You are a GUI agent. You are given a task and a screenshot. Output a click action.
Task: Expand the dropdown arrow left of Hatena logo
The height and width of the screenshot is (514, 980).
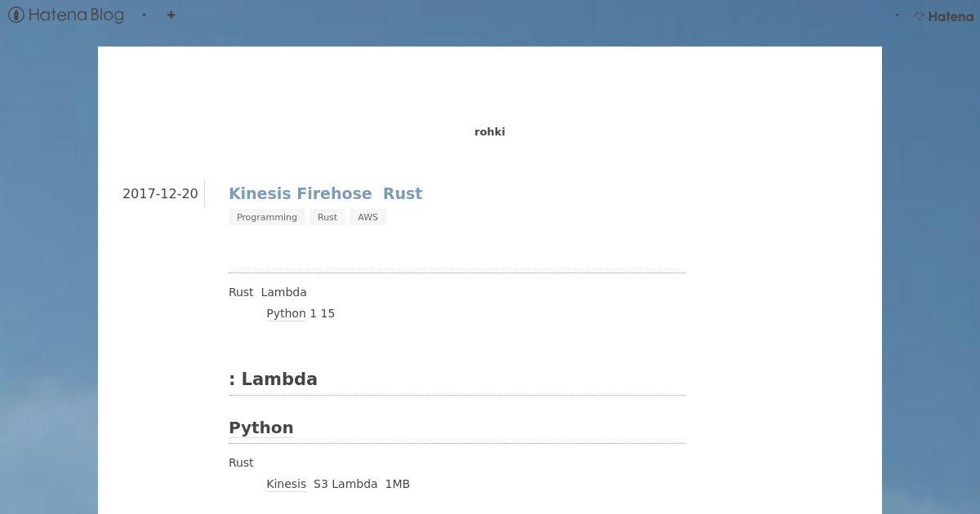click(897, 16)
